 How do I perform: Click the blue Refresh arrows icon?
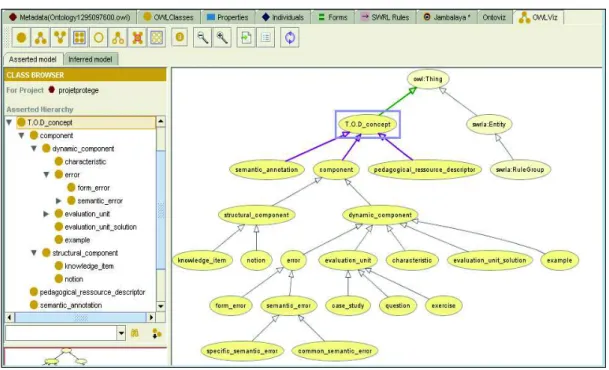(290, 38)
